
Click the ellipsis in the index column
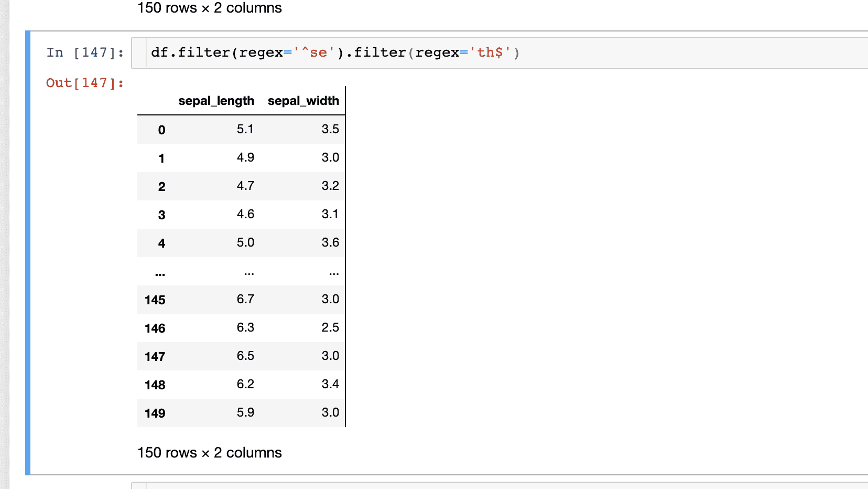(160, 274)
